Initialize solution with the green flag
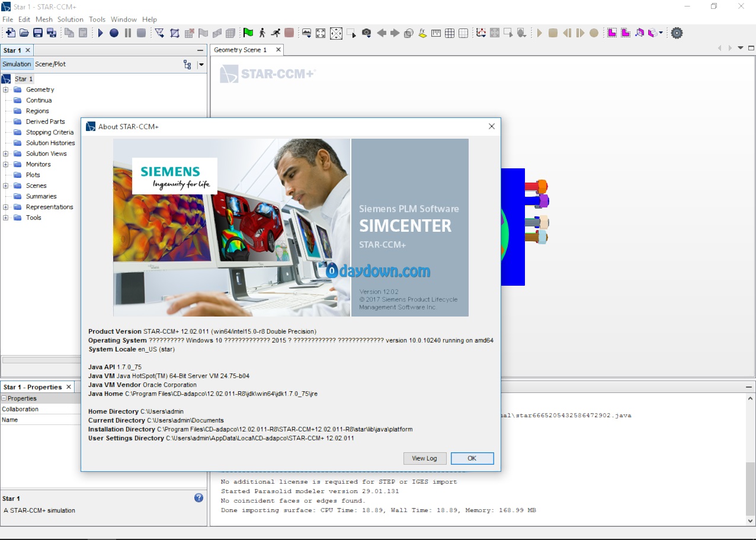The height and width of the screenshot is (540, 756). [x=248, y=33]
